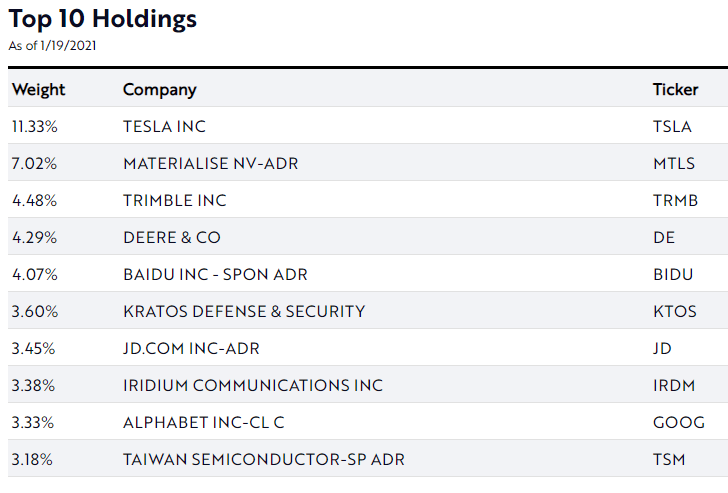Click the Ticker column header
Viewport: 728px width, 493px height.
tap(675, 89)
